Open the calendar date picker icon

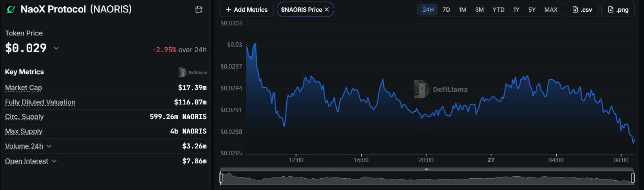pyautogui.click(x=199, y=10)
